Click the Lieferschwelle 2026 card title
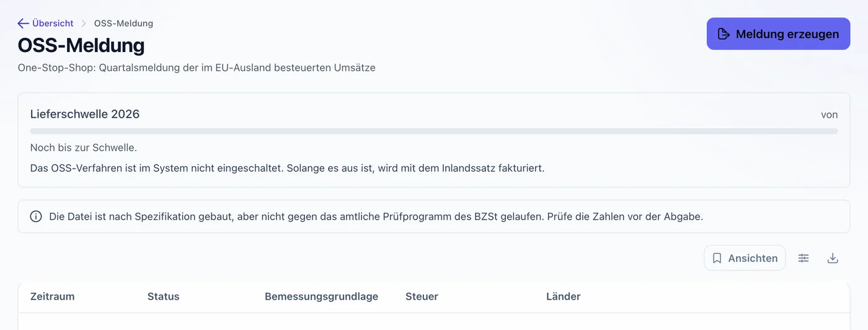 click(85, 114)
